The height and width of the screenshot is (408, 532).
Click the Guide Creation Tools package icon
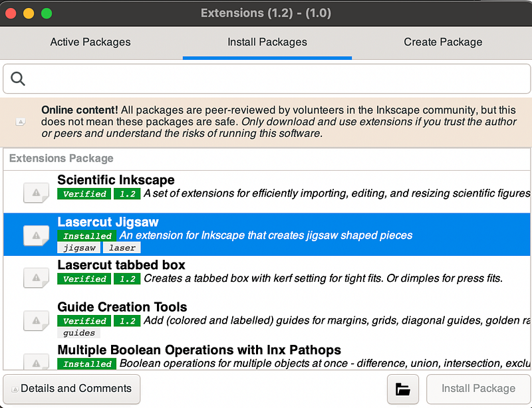[36, 320]
